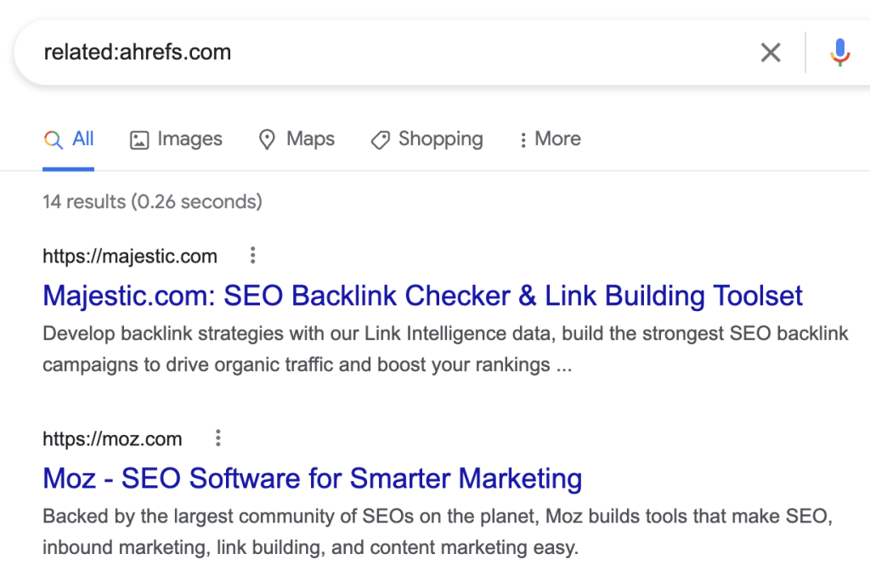Image resolution: width=870 pixels, height=588 pixels.
Task: Click the magnifying glass icon on the All tab
Action: tap(52, 139)
